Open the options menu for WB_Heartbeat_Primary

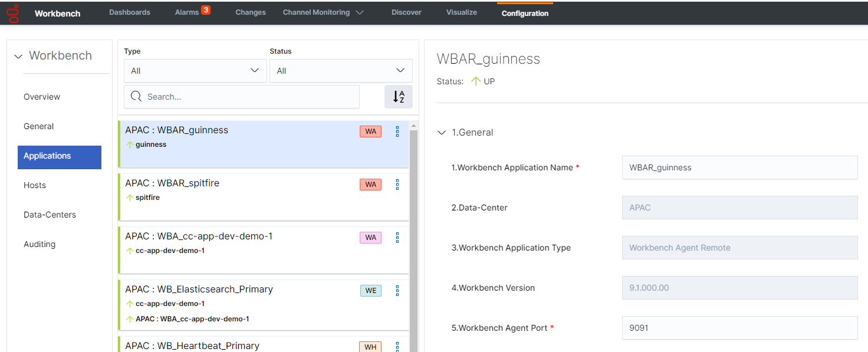pos(397,345)
